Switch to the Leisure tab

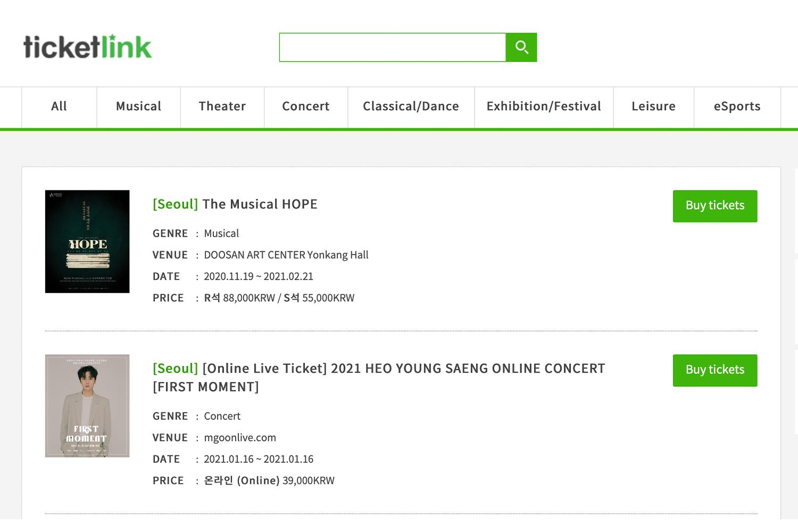[653, 106]
